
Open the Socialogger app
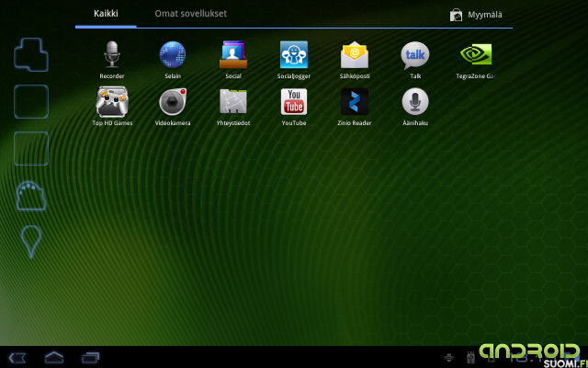294,59
